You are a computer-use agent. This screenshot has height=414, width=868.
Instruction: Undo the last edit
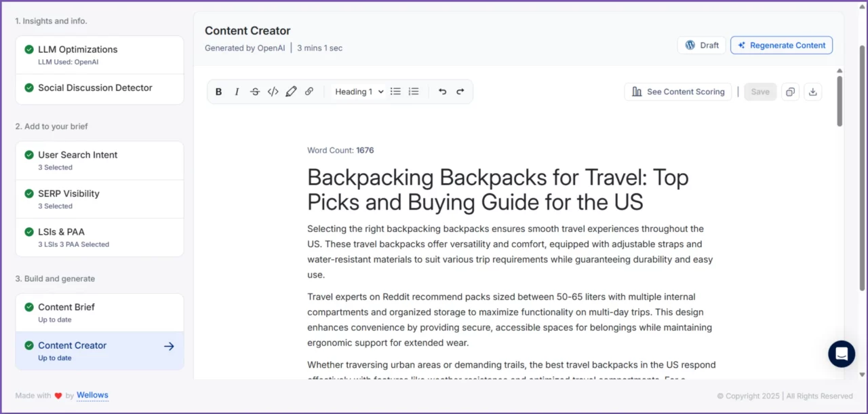(x=443, y=92)
